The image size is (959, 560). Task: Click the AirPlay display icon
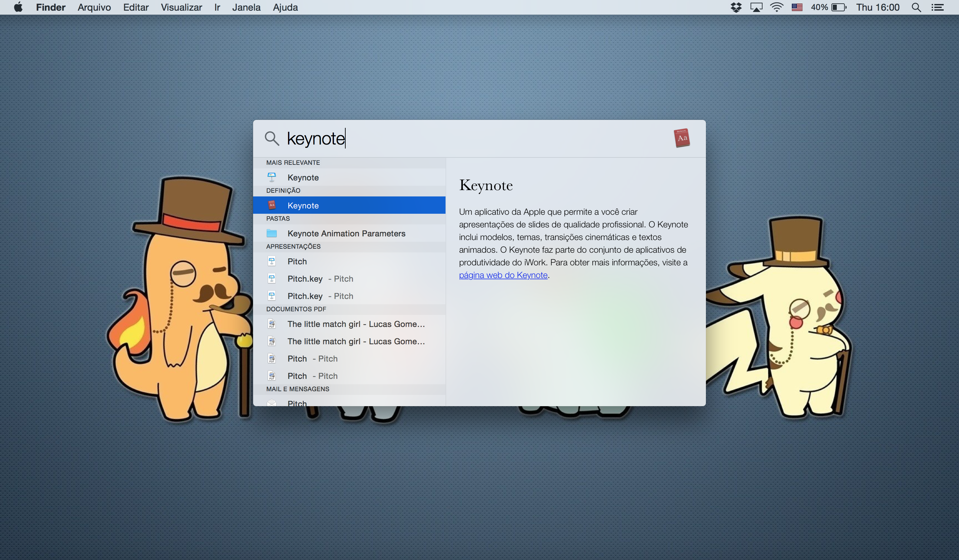pos(756,7)
